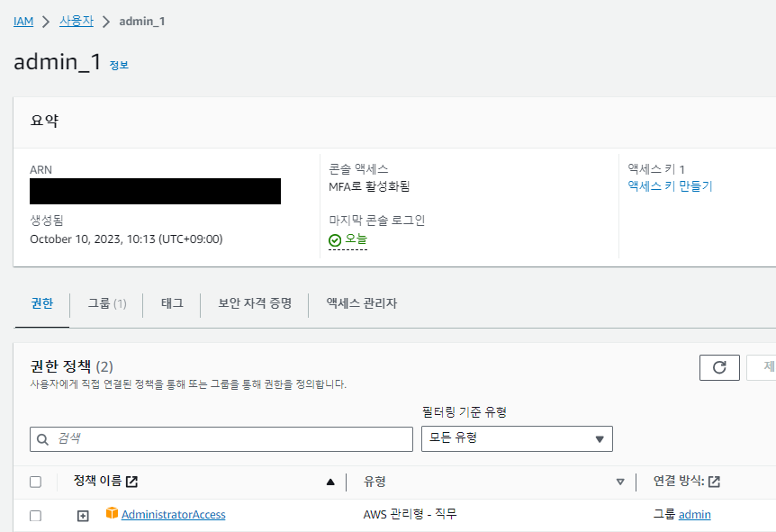Click the blacked-out ARN value
The image size is (776, 532).
[155, 191]
